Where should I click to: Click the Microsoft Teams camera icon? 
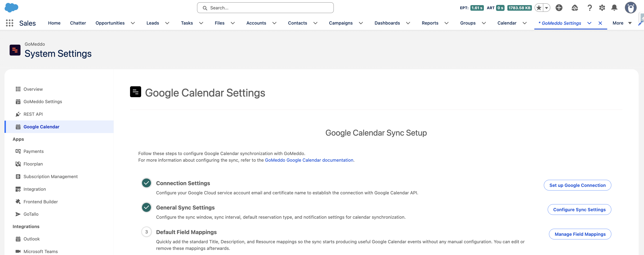point(18,251)
